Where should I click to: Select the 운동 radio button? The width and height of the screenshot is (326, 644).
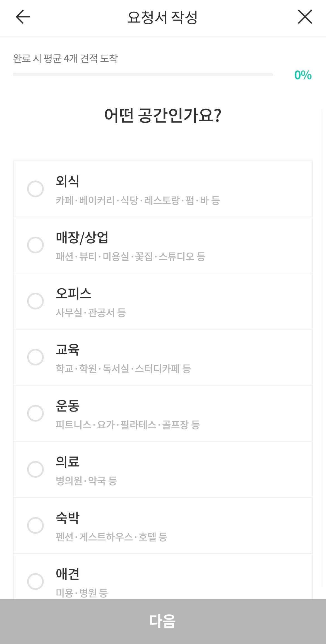tap(35, 413)
